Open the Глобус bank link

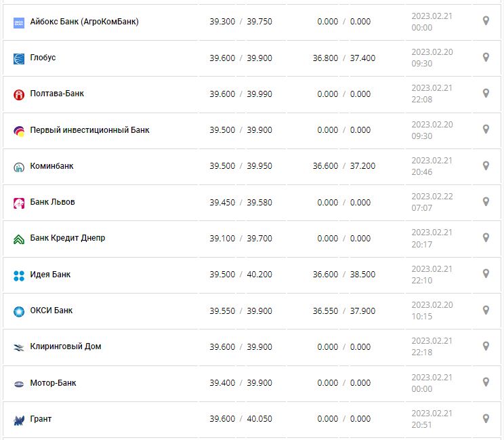[43, 58]
